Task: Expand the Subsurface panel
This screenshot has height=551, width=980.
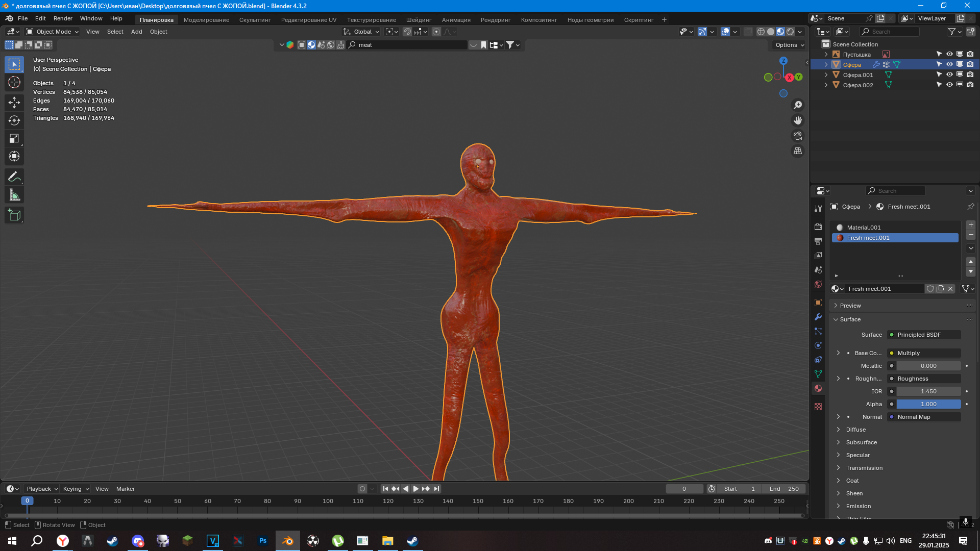Action: [861, 442]
